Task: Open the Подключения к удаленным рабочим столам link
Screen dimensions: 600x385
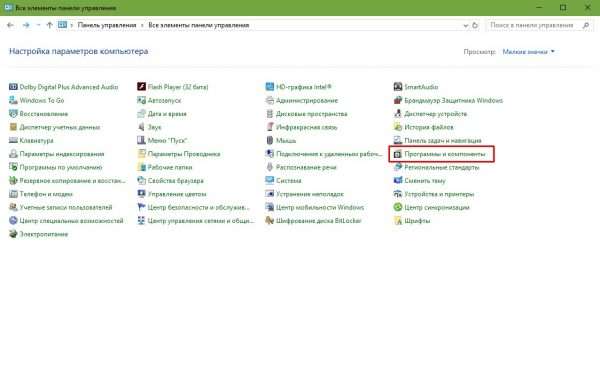Action: point(329,154)
